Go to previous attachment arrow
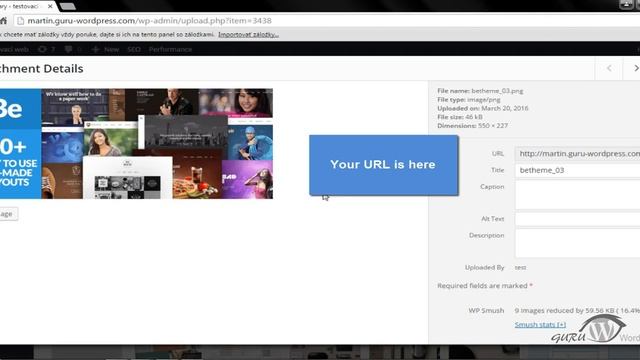Screen dimensions: 640x360 (x=609, y=69)
